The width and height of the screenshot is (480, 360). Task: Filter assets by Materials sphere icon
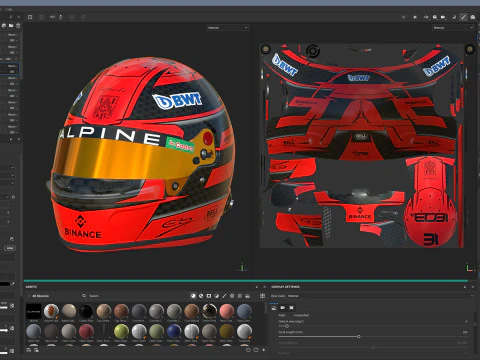tap(193, 296)
